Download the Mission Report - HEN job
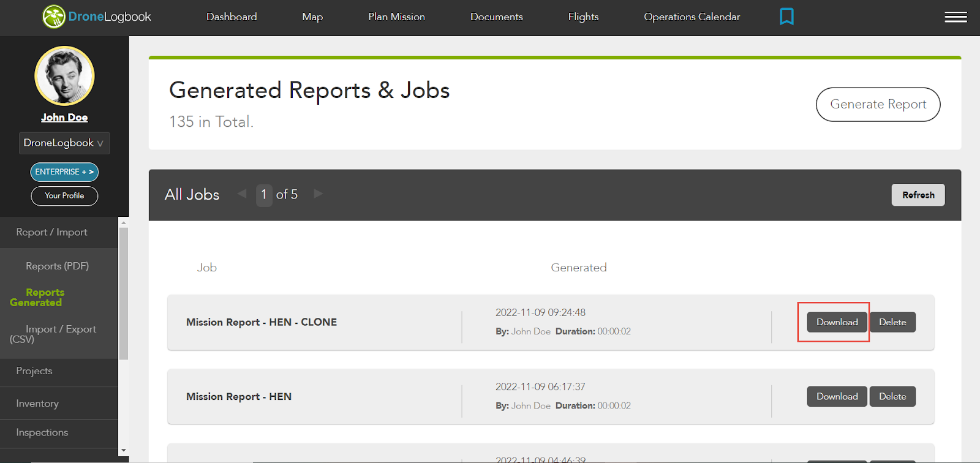 click(x=837, y=396)
